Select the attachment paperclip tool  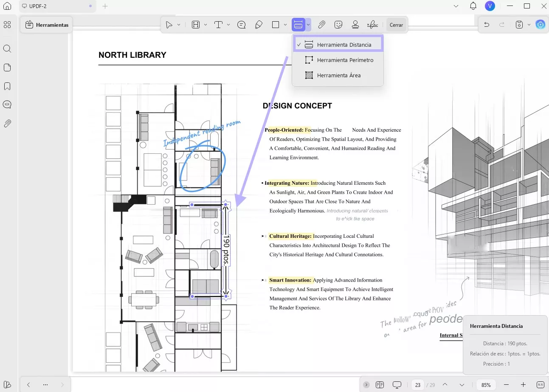pos(322,25)
